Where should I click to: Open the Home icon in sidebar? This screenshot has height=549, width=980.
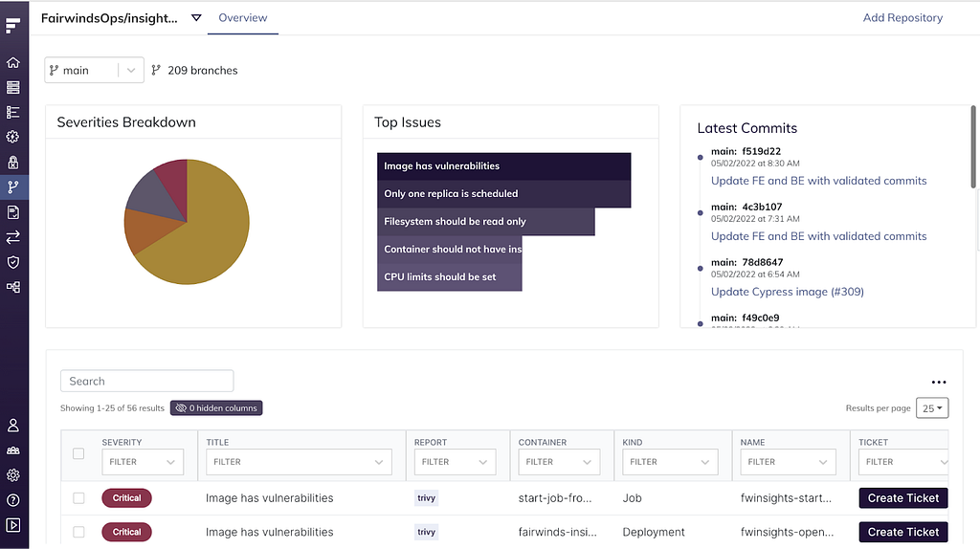(13, 62)
